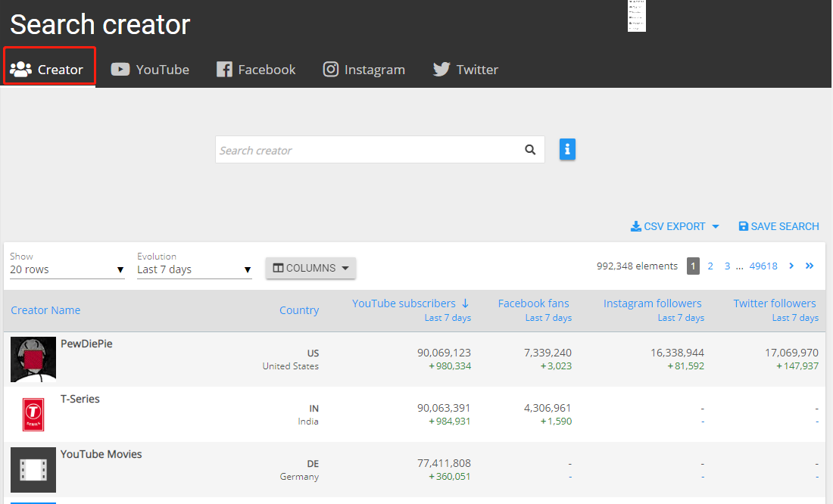833x504 pixels.
Task: Click the last page double chevron
Action: [810, 266]
